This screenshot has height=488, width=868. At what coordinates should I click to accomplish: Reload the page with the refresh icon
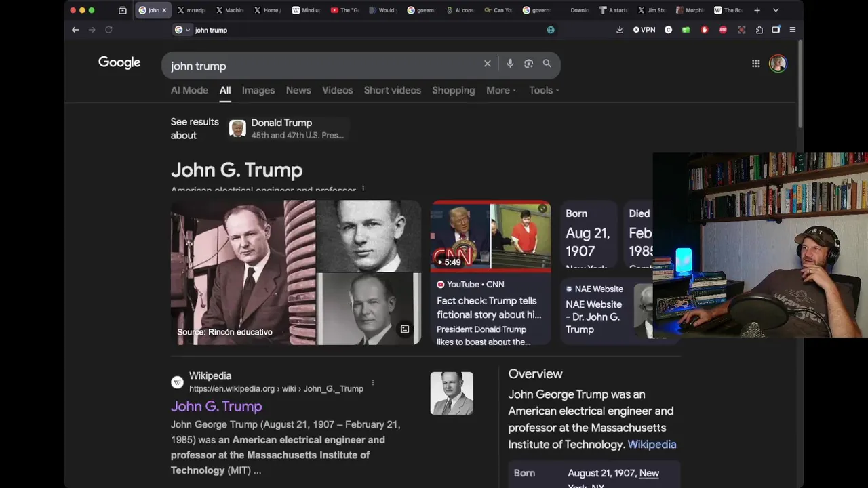(x=108, y=30)
